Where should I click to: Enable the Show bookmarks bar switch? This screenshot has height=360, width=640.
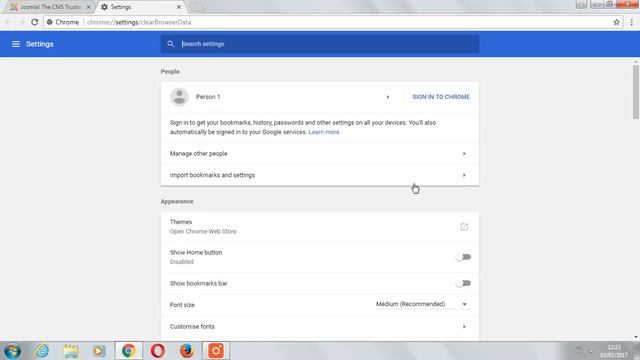click(x=463, y=283)
